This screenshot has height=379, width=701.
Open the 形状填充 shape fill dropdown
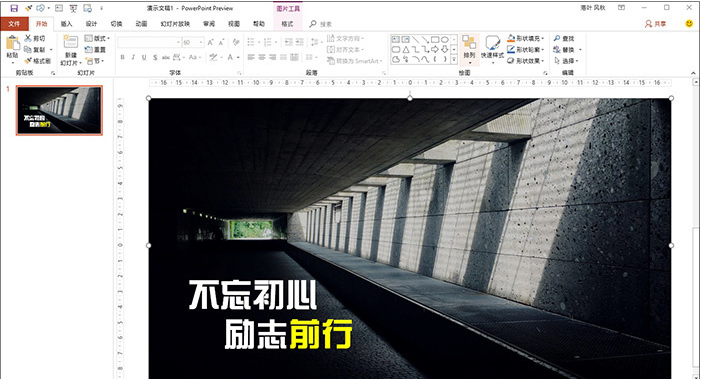pos(526,38)
